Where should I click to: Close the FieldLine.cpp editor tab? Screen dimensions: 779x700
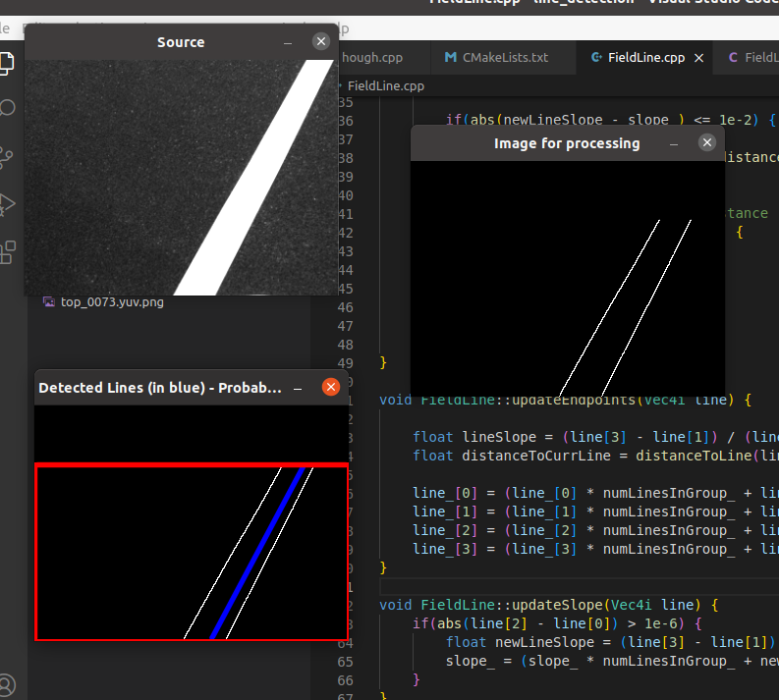pyautogui.click(x=699, y=58)
